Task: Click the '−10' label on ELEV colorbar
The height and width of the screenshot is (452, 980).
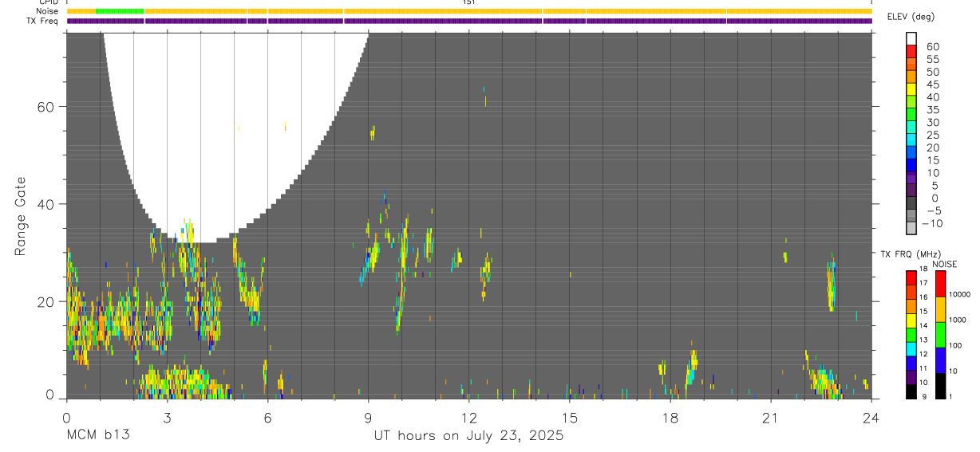Action: coord(932,224)
